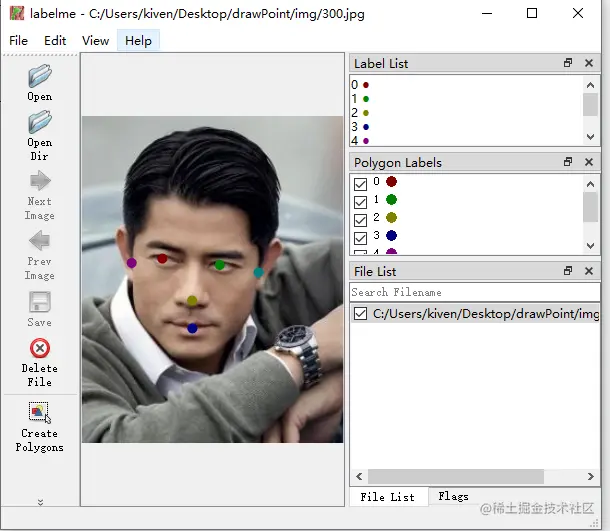
Task: Click the Save floppy disk icon
Action: pyautogui.click(x=40, y=302)
